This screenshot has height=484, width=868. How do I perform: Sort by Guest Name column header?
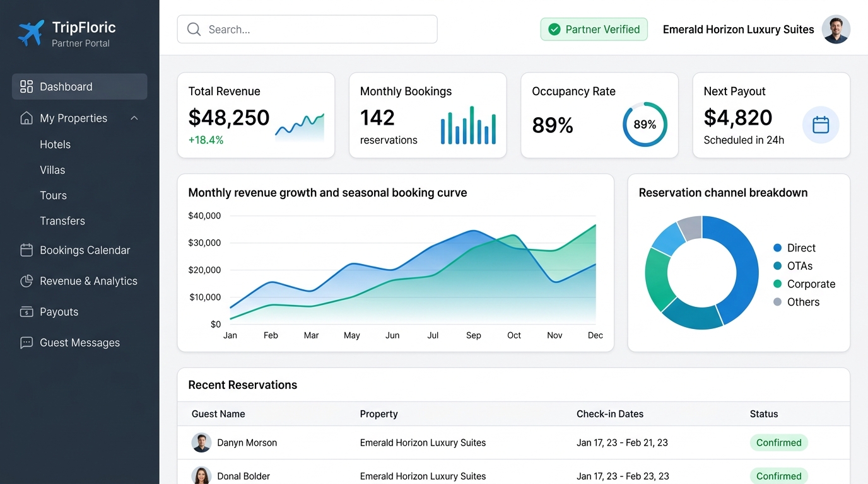tap(218, 414)
